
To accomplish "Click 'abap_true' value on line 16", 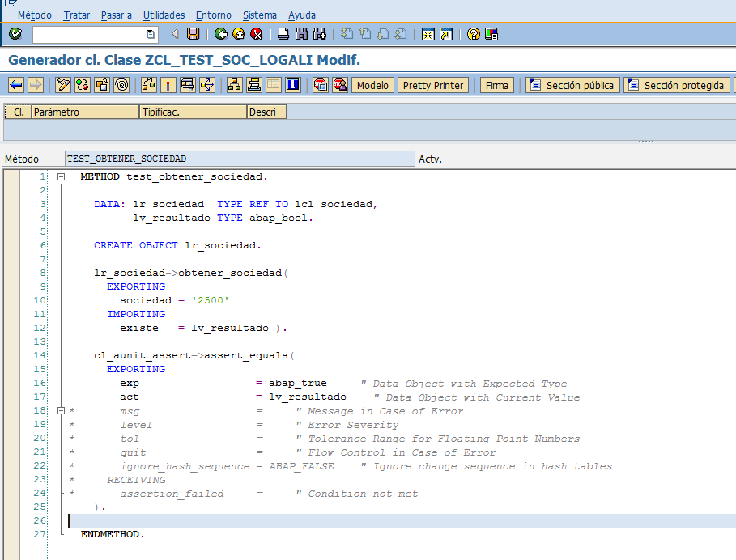I will (x=298, y=384).
